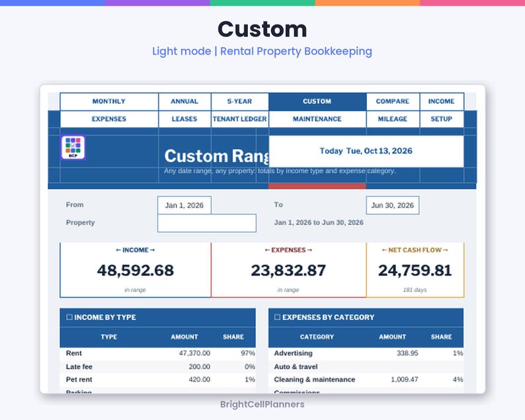
Task: Click the From date field Jan 1, 2026
Action: click(x=184, y=205)
